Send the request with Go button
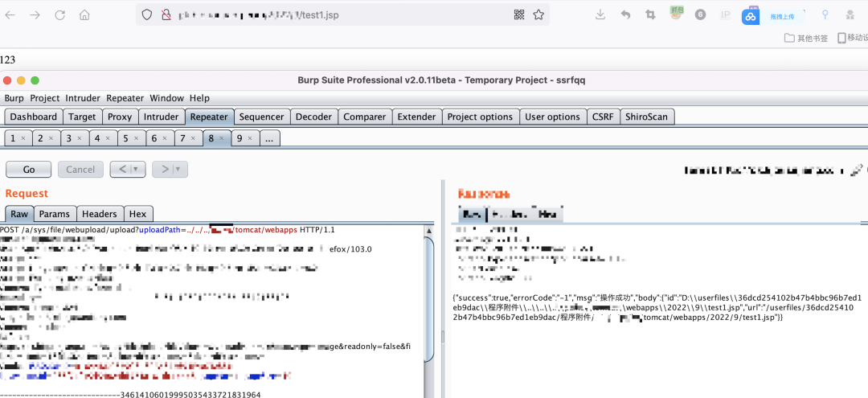The image size is (868, 398). coord(29,170)
